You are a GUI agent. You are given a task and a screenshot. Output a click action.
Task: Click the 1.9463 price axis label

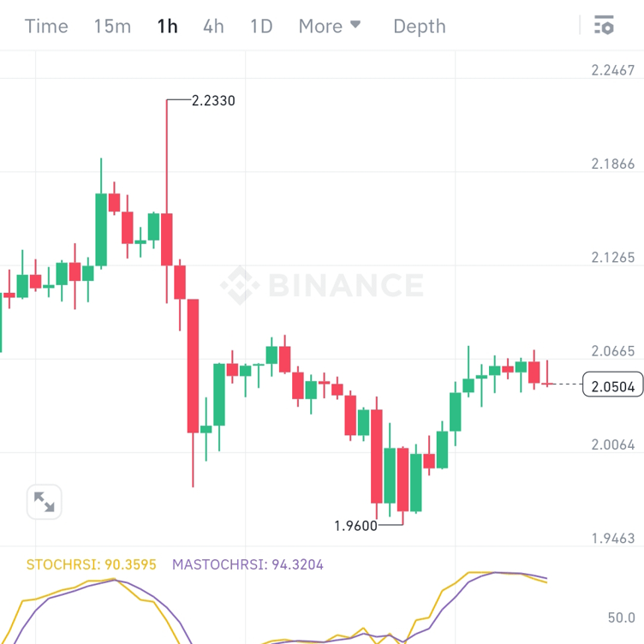(613, 539)
